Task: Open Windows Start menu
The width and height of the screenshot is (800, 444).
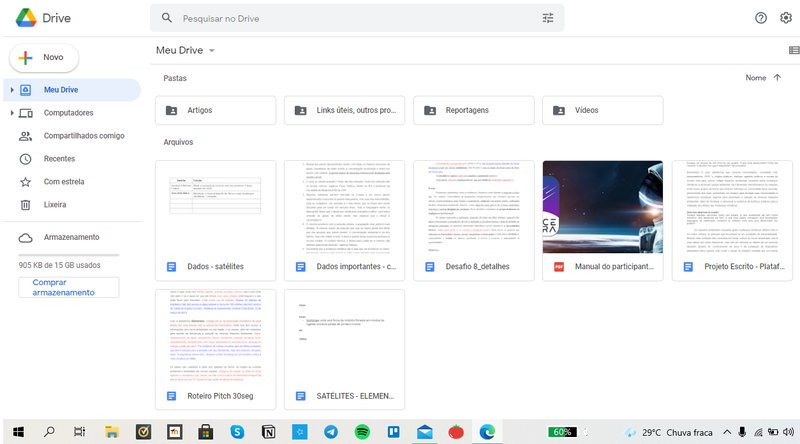Action: (18, 432)
